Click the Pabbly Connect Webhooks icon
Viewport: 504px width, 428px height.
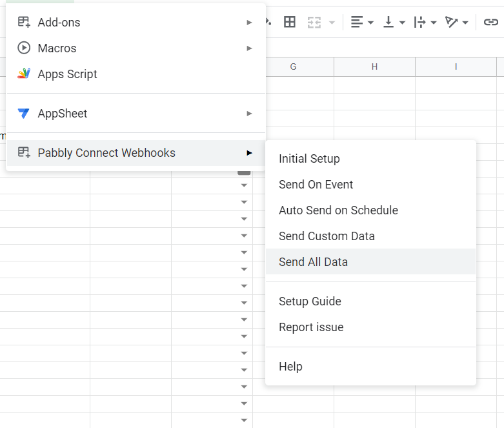click(x=24, y=152)
